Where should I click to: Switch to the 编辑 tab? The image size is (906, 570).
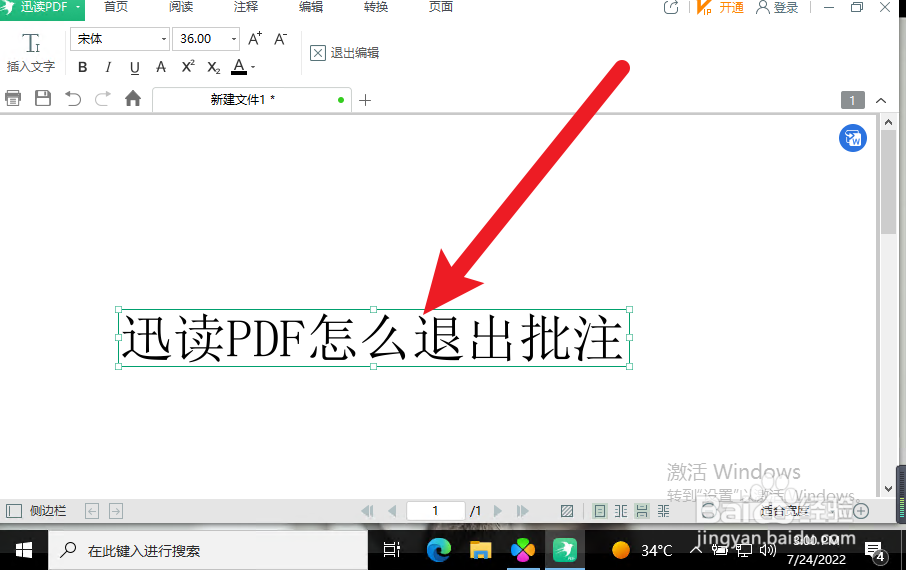[311, 7]
